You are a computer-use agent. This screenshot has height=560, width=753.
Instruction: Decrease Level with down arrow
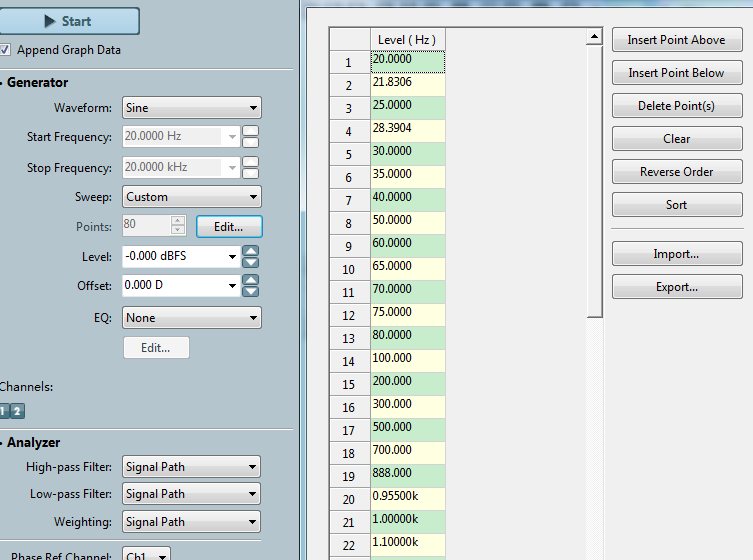click(251, 262)
